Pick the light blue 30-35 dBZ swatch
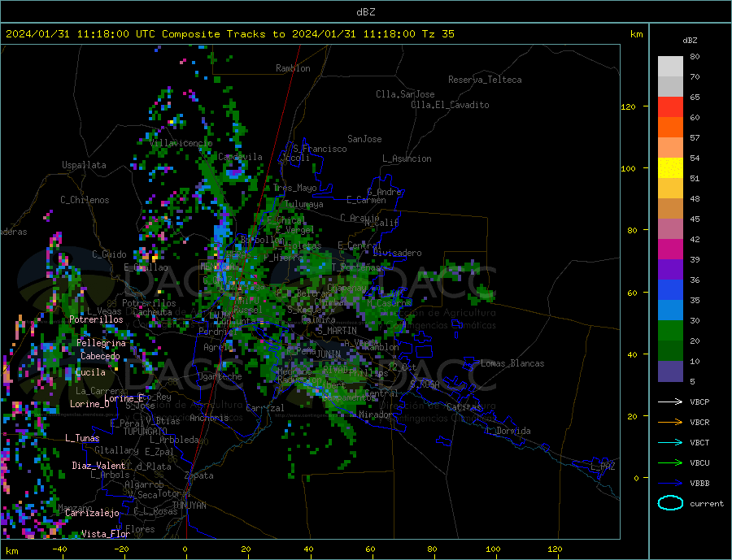 coord(670,310)
